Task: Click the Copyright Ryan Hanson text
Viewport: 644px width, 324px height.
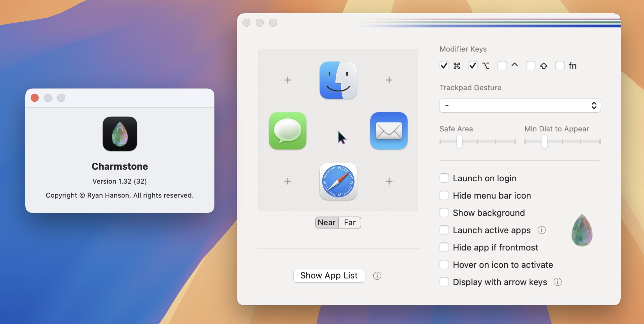Action: click(x=120, y=195)
